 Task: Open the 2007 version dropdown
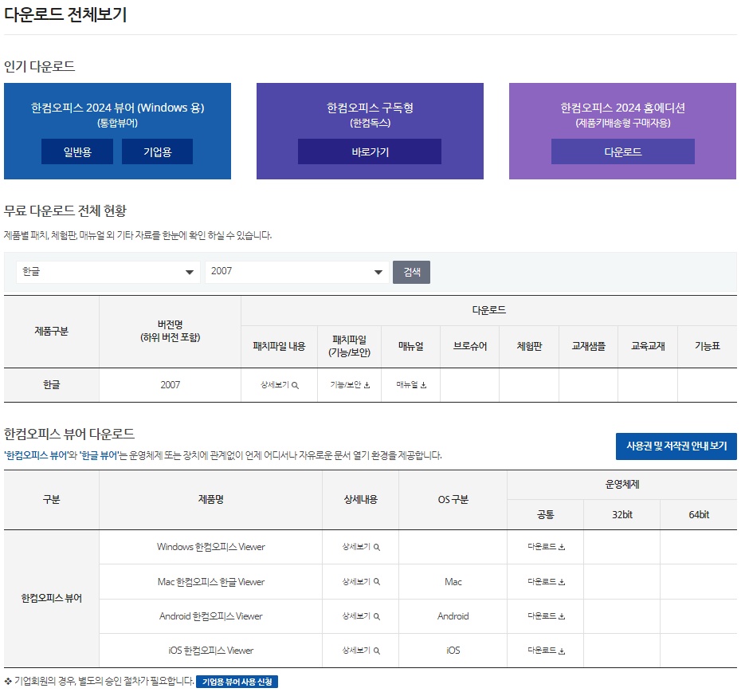(297, 272)
